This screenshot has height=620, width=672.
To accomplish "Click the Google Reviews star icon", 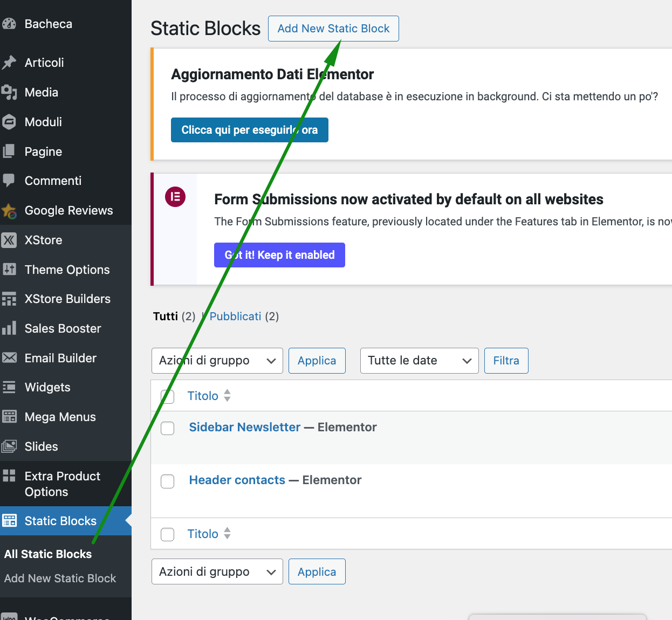I will (9, 210).
